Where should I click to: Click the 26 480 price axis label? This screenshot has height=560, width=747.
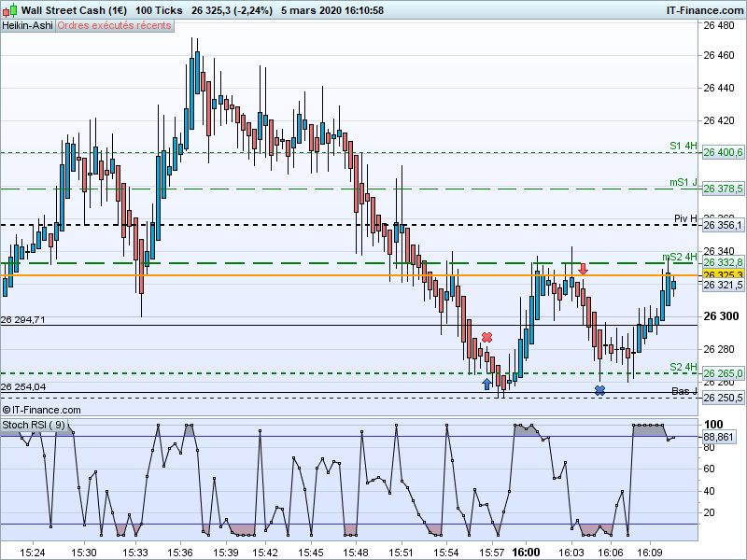(x=719, y=25)
